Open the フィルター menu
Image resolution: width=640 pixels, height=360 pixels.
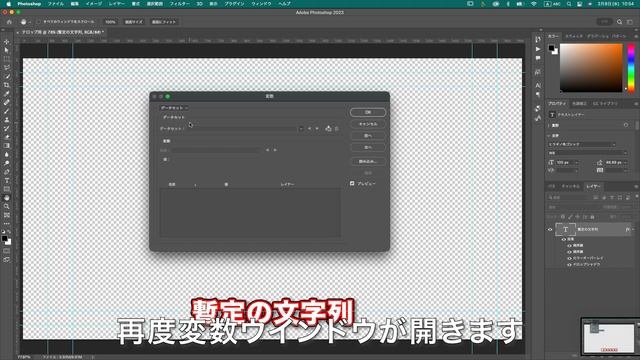(x=180, y=4)
